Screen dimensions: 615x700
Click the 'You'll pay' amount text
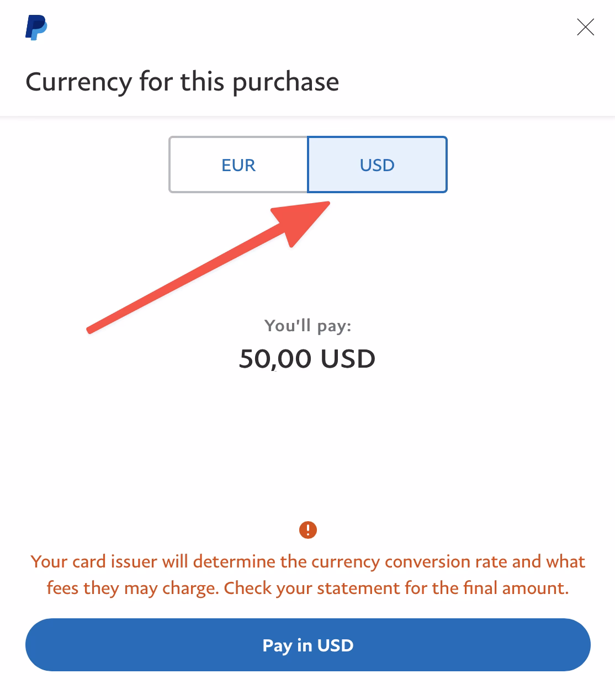point(307,326)
